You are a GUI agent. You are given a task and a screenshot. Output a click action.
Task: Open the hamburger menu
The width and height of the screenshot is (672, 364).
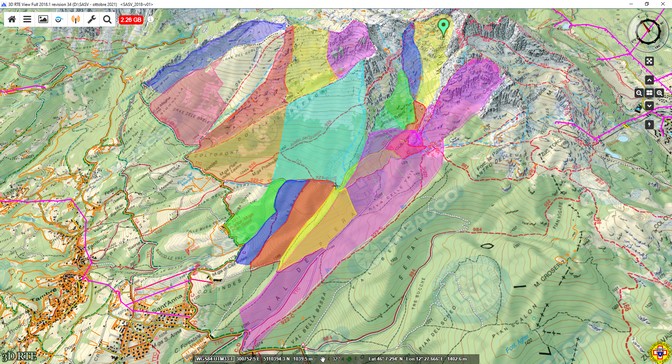pos(27,19)
